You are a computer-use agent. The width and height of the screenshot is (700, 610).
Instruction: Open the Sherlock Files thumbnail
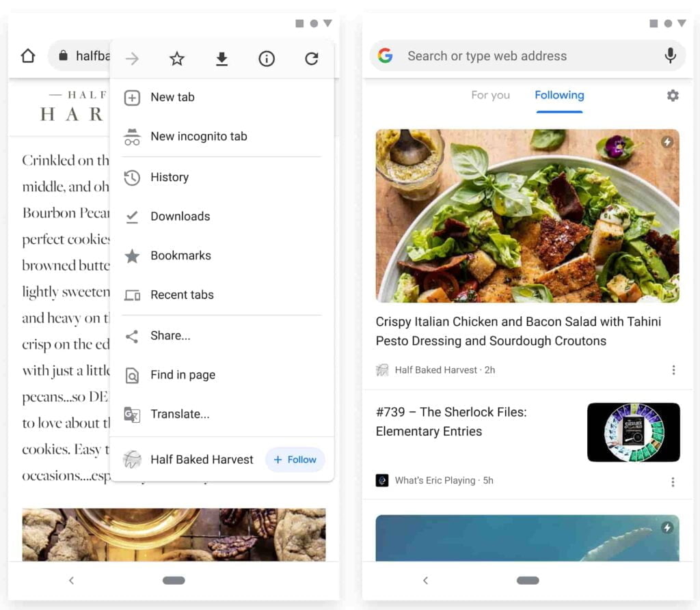pos(634,432)
